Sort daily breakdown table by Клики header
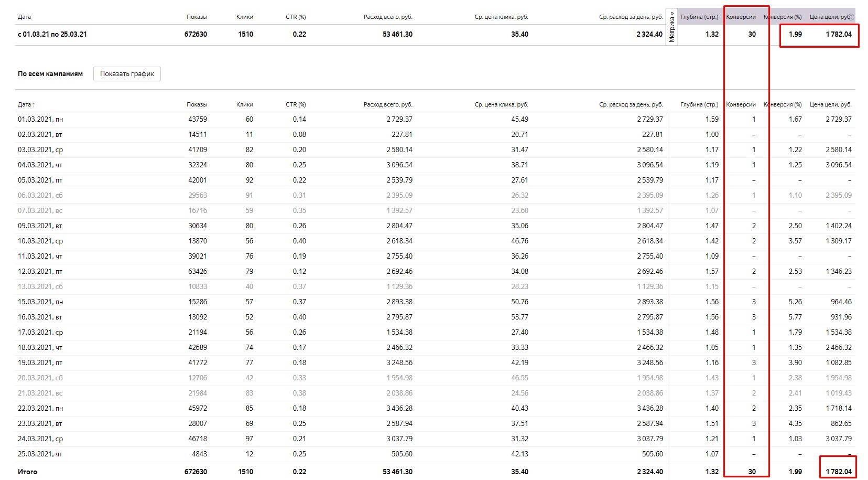Viewport: 868px width, 480px height. 245,104
